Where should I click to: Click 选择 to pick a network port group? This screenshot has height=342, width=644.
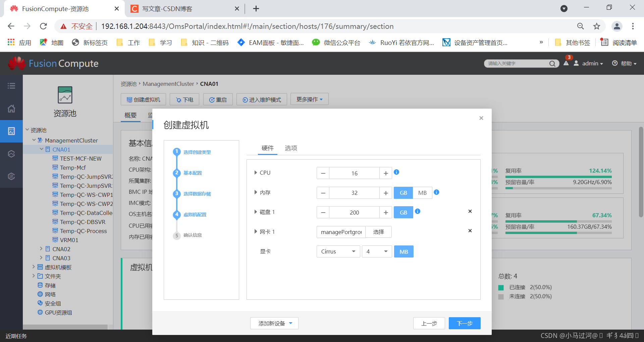378,232
